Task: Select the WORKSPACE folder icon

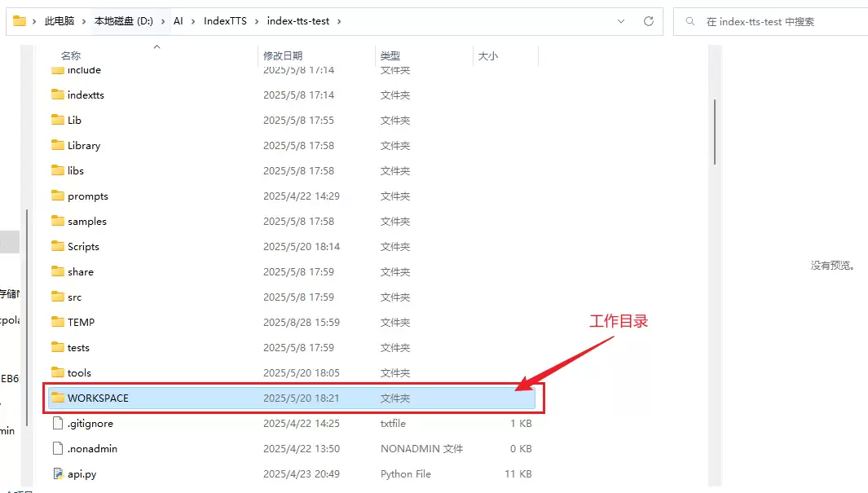Action: pyautogui.click(x=58, y=398)
